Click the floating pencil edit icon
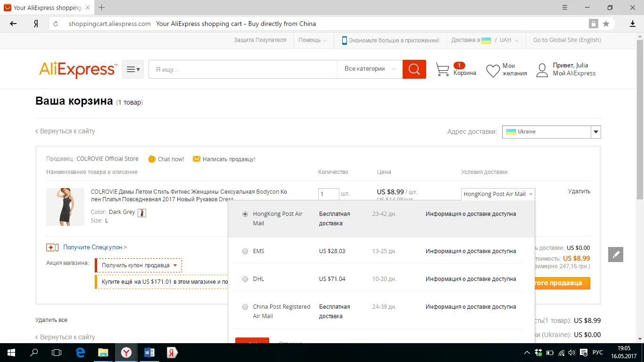This screenshot has width=644, height=362. click(616, 255)
